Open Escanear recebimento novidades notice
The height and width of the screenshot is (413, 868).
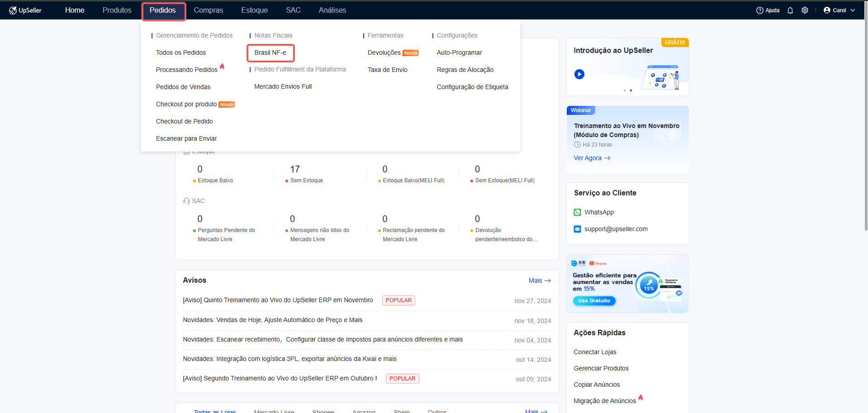point(323,339)
